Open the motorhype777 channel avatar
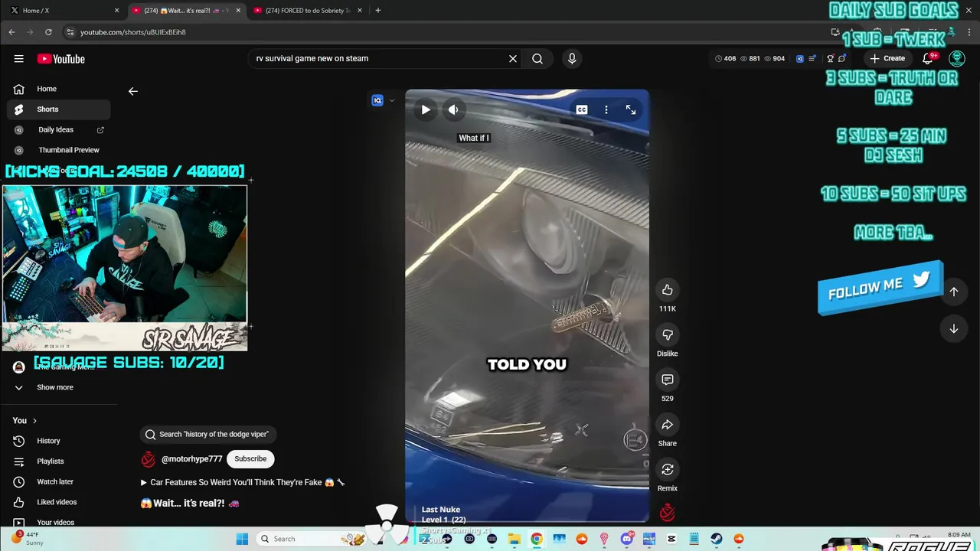Screen dimensions: 980x551 point(149,459)
